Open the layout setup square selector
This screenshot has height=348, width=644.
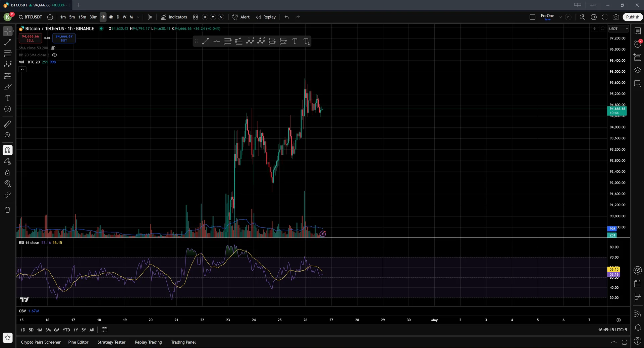click(532, 17)
